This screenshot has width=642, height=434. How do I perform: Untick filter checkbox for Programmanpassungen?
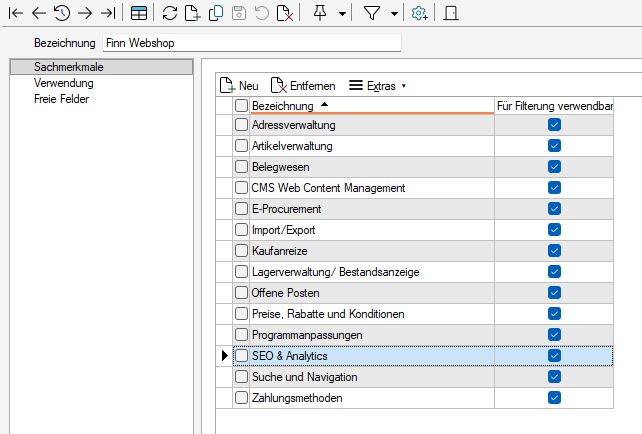pos(554,335)
